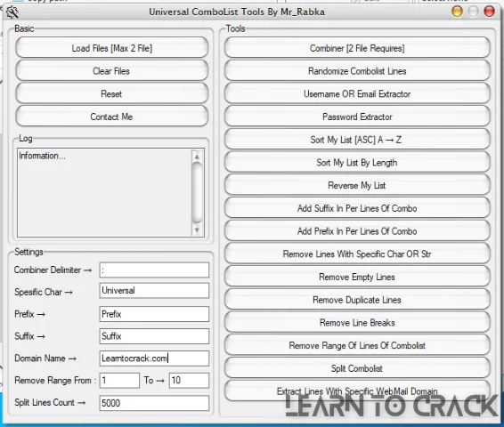Image resolution: width=504 pixels, height=427 pixels.
Task: Run Combiner [2 File Requires]
Action: tap(357, 48)
